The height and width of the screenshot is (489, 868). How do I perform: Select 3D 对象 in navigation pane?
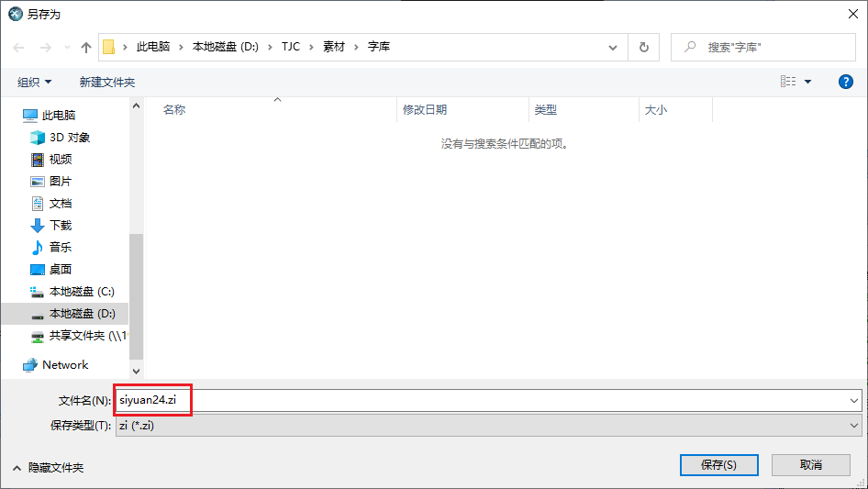click(x=69, y=138)
